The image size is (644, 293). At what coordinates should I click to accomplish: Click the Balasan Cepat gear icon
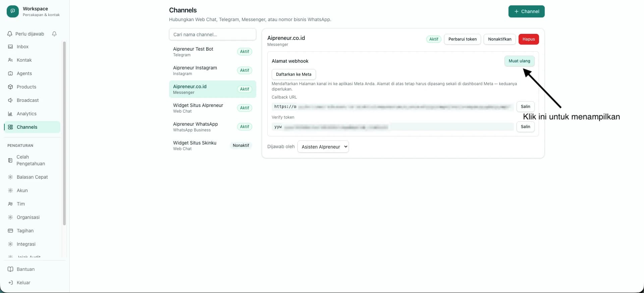pos(10,177)
